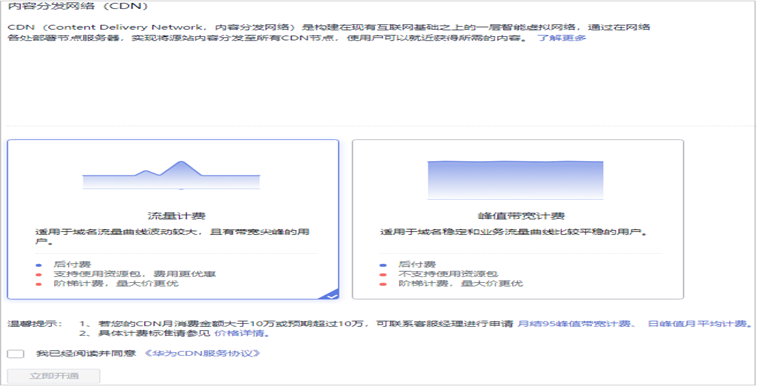Click the 温馨提示 label
This screenshot has width=758, height=386.
click(x=35, y=324)
